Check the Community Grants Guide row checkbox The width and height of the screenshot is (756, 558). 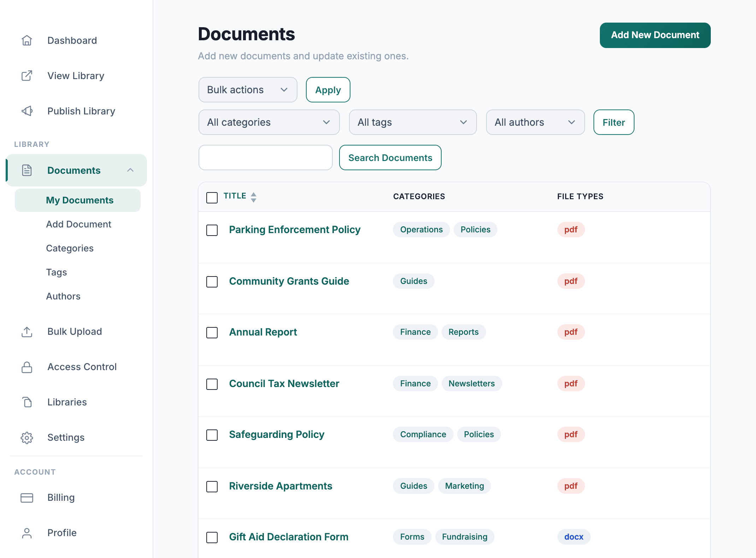(212, 281)
